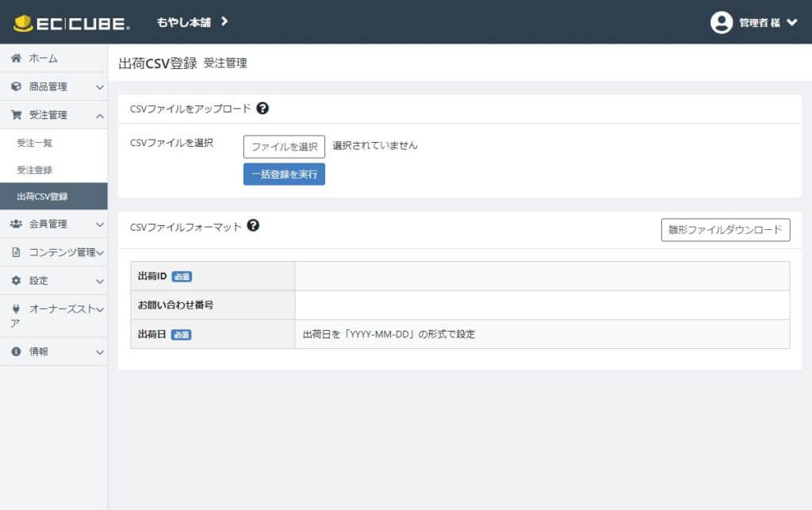Image resolution: width=812 pixels, height=510 pixels.
Task: Click the EC-CUBE logo in header
Action: click(x=71, y=22)
